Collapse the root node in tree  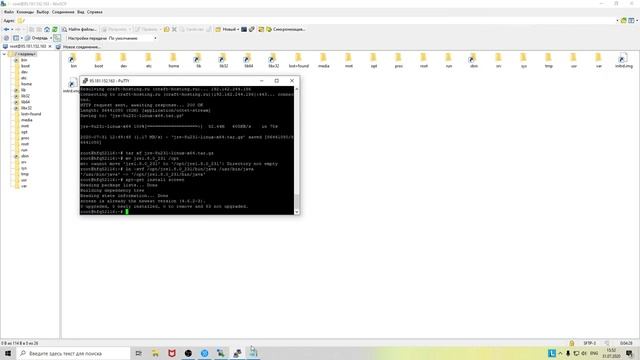[4, 54]
